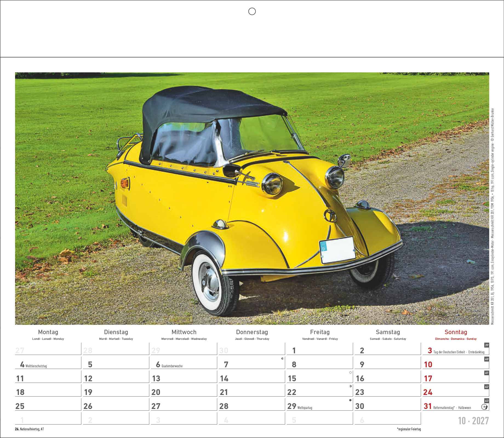Click 'Samedi · Sabato · Saturday' subtitle
Viewport: 504px width, 438px height.
pos(388,339)
